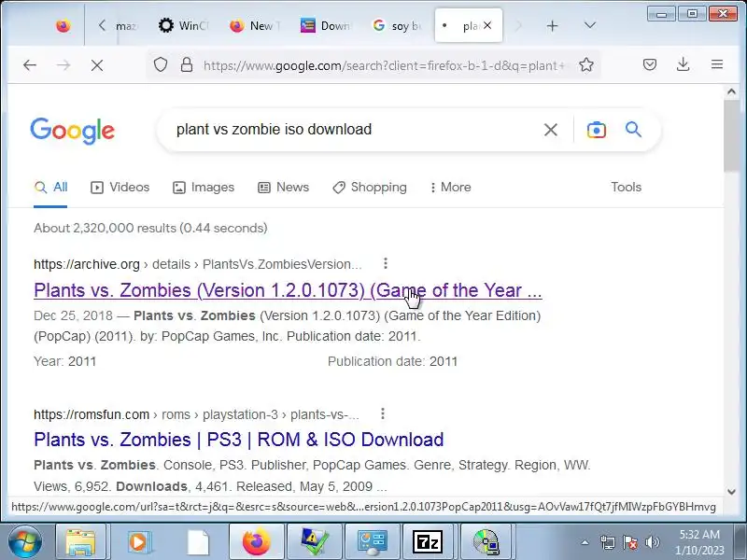Open clock showing 5:32 AM
This screenshot has height=560, width=747.
[x=699, y=542]
